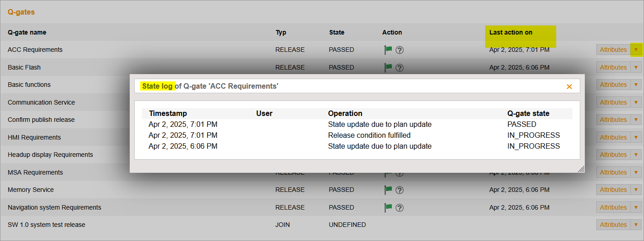The image size is (644, 241).
Task: Click the 'Q-gate name' column header
Action: [27, 32]
